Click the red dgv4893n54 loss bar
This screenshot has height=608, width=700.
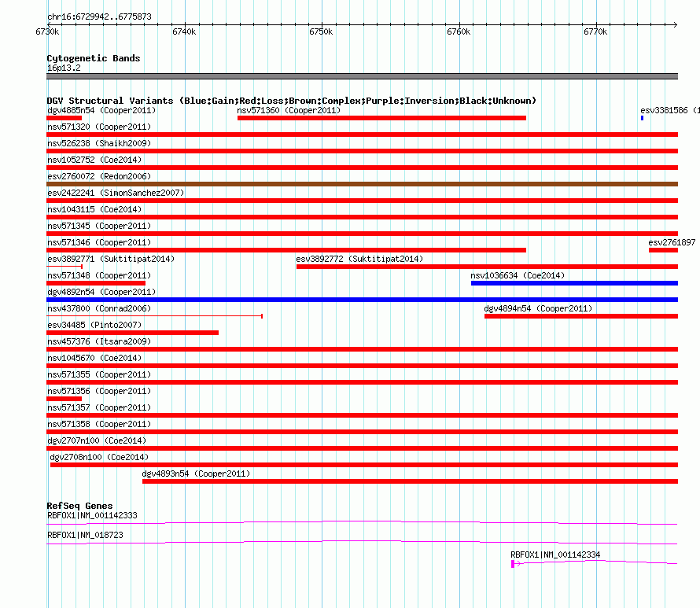(x=411, y=481)
